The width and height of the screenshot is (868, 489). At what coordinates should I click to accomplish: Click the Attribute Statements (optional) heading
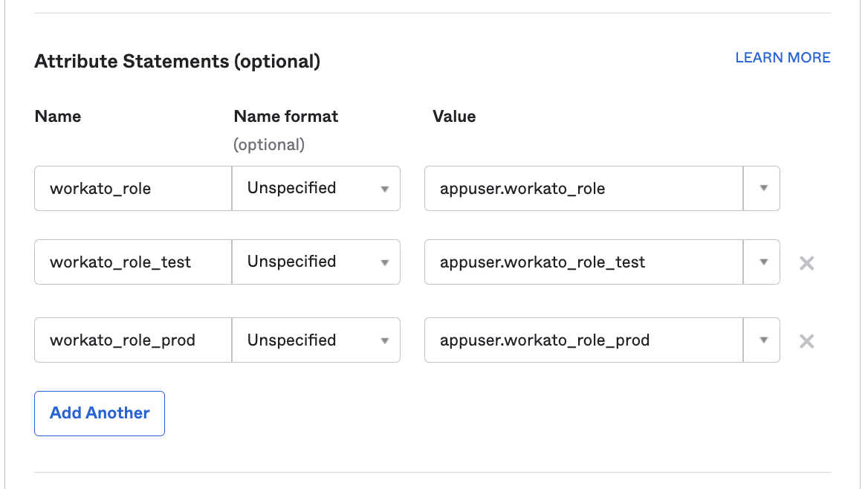point(177,62)
